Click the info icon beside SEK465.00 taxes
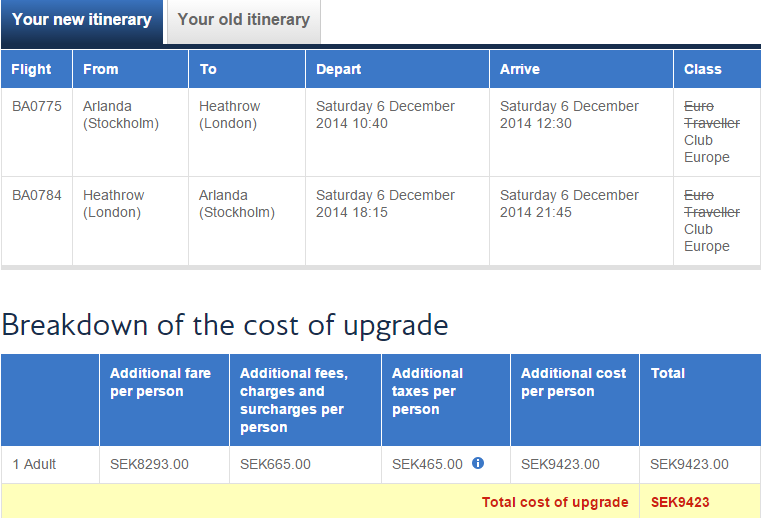Viewport: 762px width, 518px height. coord(478,463)
